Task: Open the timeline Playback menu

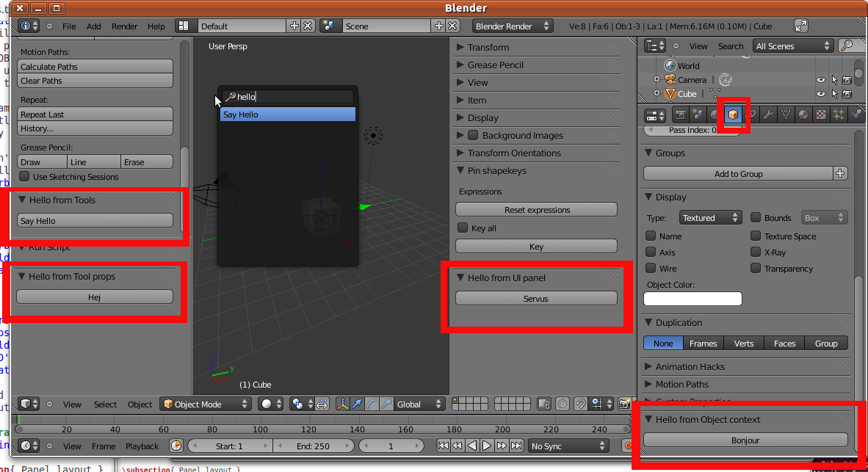Action: pos(142,446)
